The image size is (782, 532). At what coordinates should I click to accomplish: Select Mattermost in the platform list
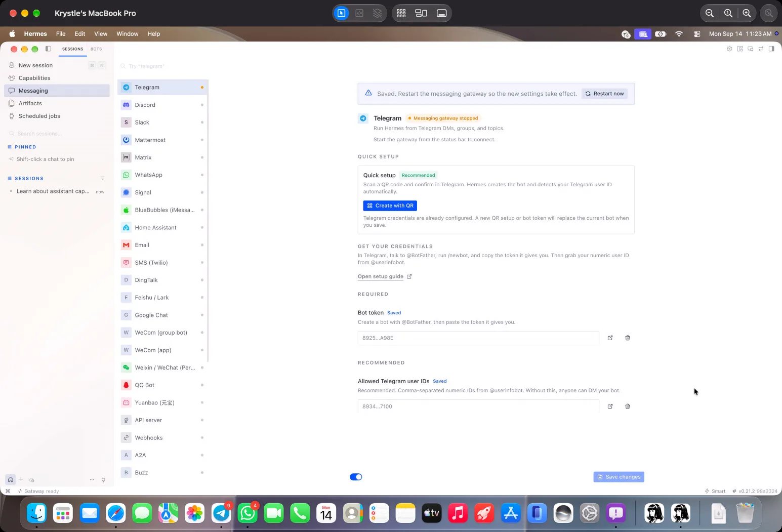point(162,140)
